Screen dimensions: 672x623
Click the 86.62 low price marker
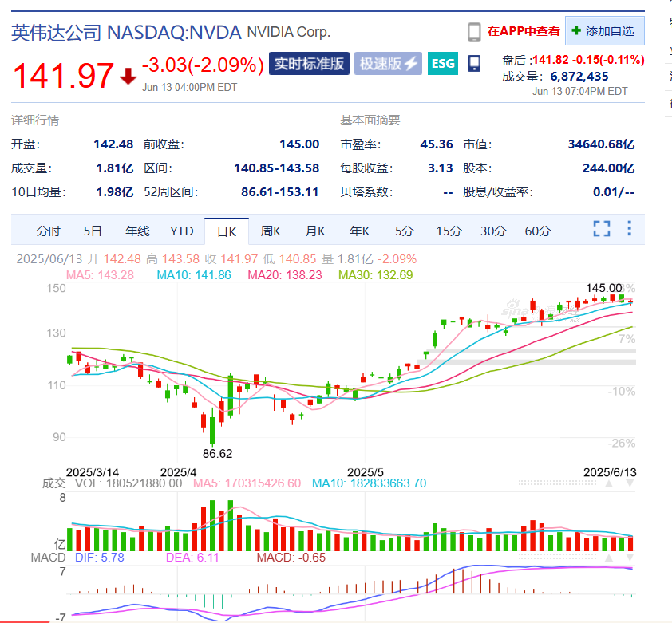[217, 454]
